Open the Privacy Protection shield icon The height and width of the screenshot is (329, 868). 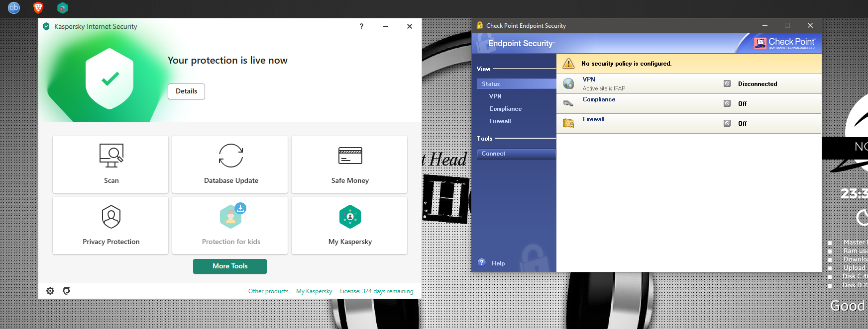pos(111,217)
